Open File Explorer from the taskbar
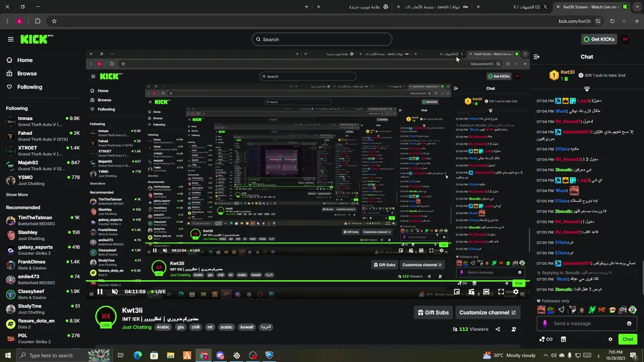644x362 pixels. click(171, 355)
